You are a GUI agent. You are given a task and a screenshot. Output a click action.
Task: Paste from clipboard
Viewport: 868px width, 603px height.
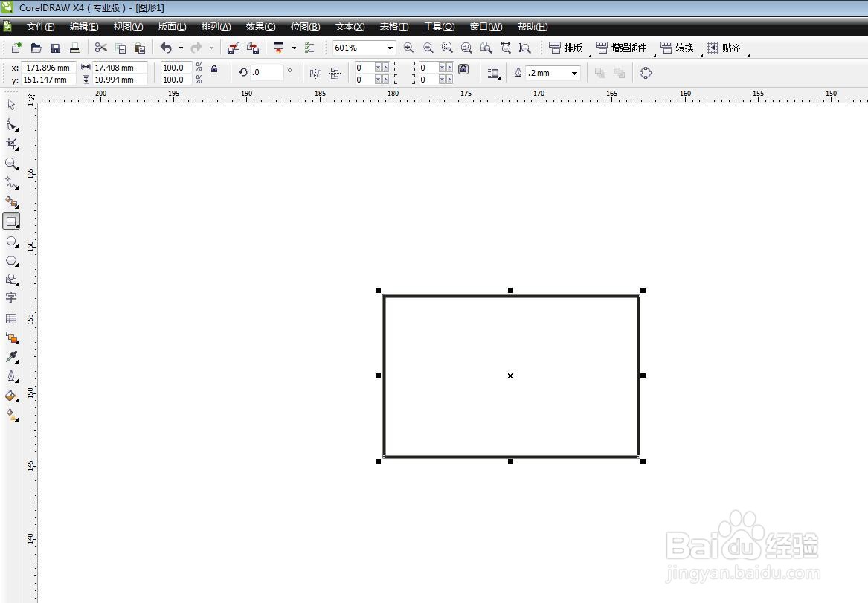pos(140,48)
